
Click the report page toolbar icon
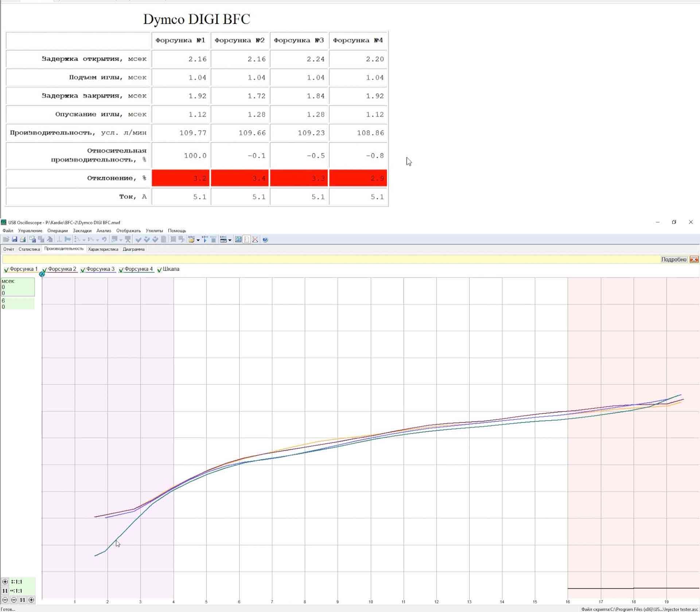tap(247, 239)
